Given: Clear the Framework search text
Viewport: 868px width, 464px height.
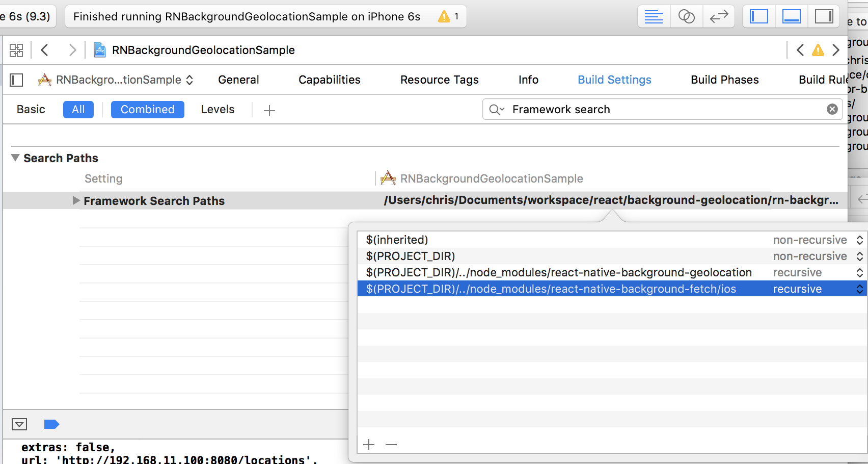Looking at the screenshot, I should [832, 110].
